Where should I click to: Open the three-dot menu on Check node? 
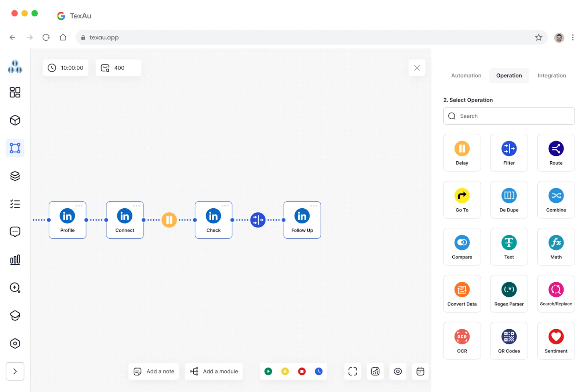pos(225,206)
